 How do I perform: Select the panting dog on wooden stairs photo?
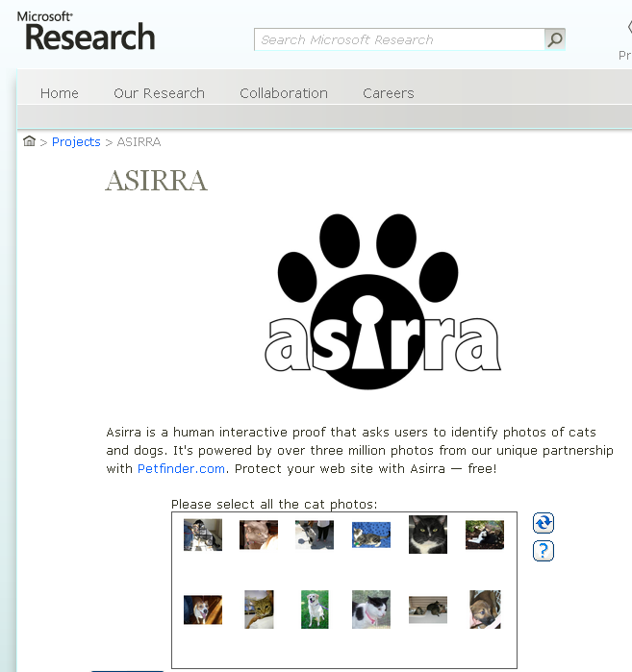[203, 610]
